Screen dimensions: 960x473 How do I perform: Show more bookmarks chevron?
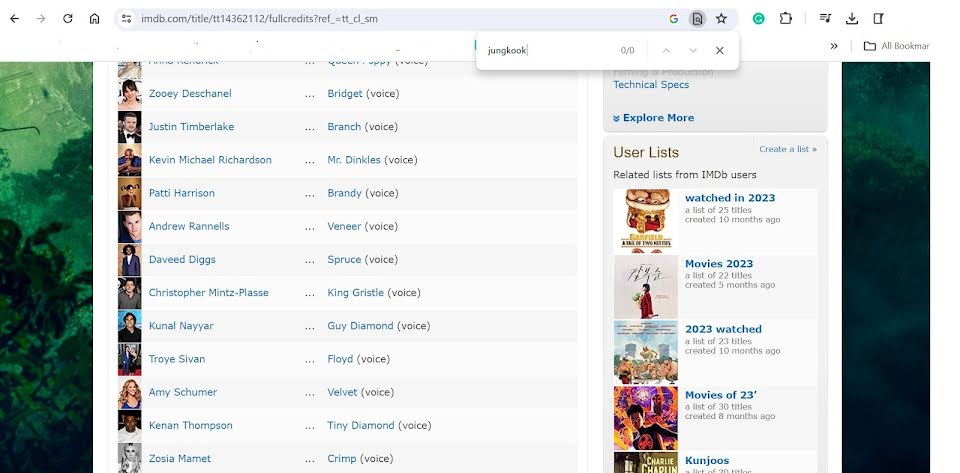[834, 46]
